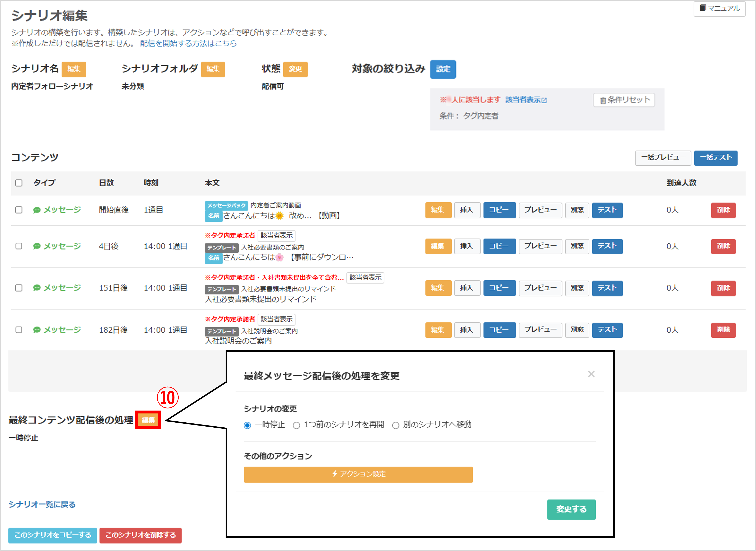Check the checkbox on the 開始直後 message row
Image resolution: width=756 pixels, height=551 pixels.
coord(19,210)
